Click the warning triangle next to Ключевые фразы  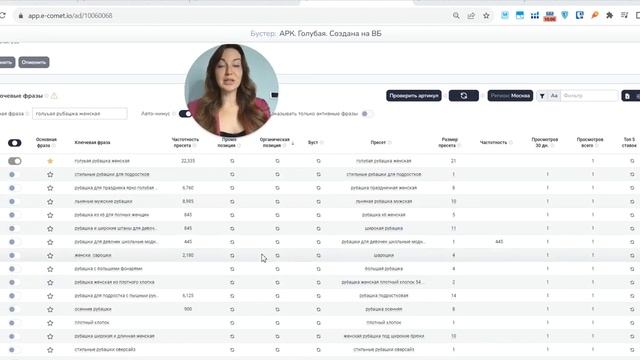[x=54, y=96]
